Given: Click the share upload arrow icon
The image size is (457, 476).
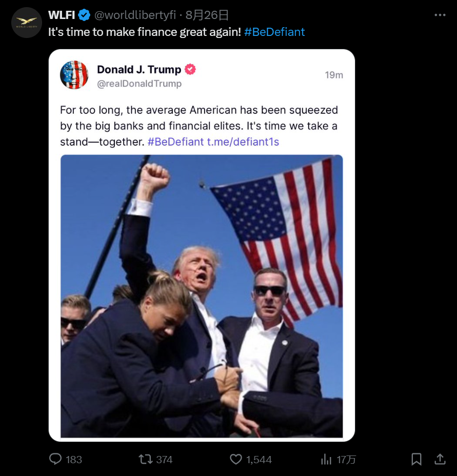Looking at the screenshot, I should [x=440, y=459].
